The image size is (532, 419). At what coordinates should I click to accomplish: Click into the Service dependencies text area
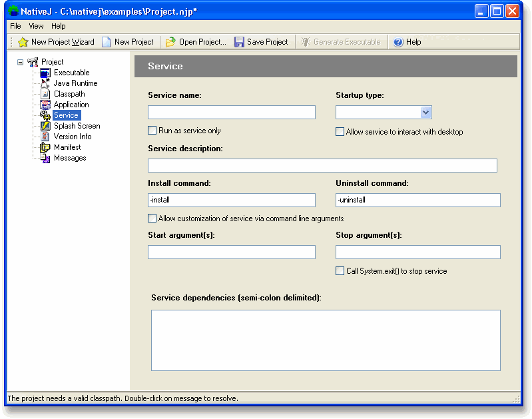point(326,340)
